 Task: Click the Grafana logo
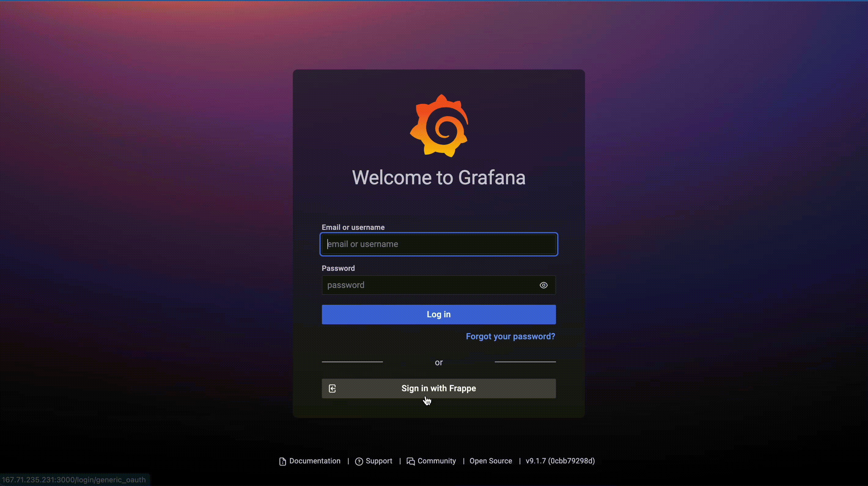tap(439, 126)
